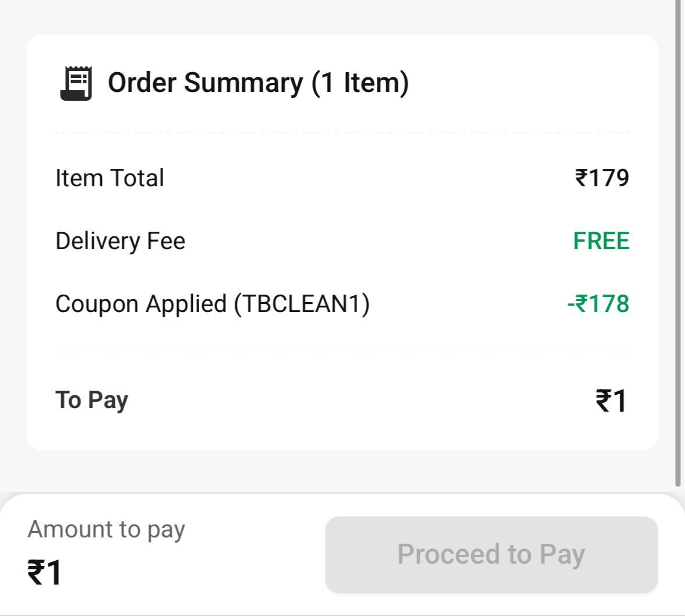Click the 'Amount to pay' label
The width and height of the screenshot is (685, 616).
point(106,530)
